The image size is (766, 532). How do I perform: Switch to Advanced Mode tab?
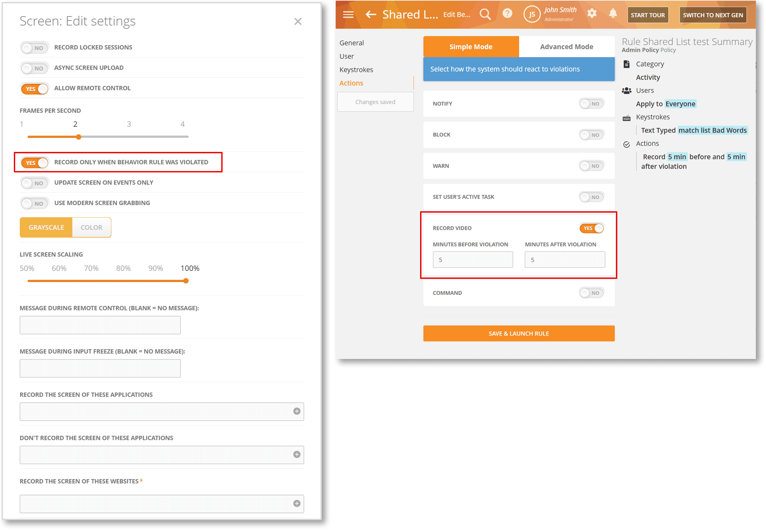(x=567, y=47)
